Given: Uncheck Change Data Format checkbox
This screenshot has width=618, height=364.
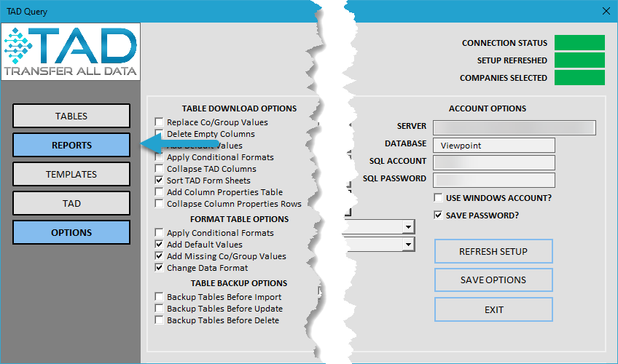Looking at the screenshot, I should click(x=159, y=268).
